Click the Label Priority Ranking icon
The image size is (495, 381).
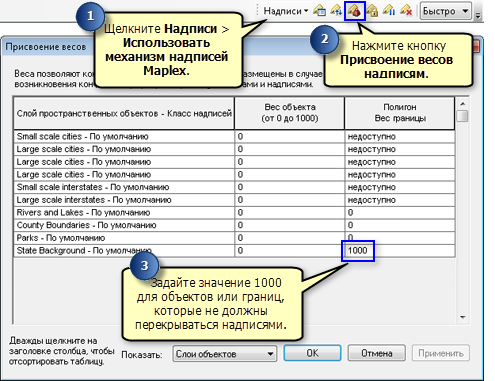[336, 11]
